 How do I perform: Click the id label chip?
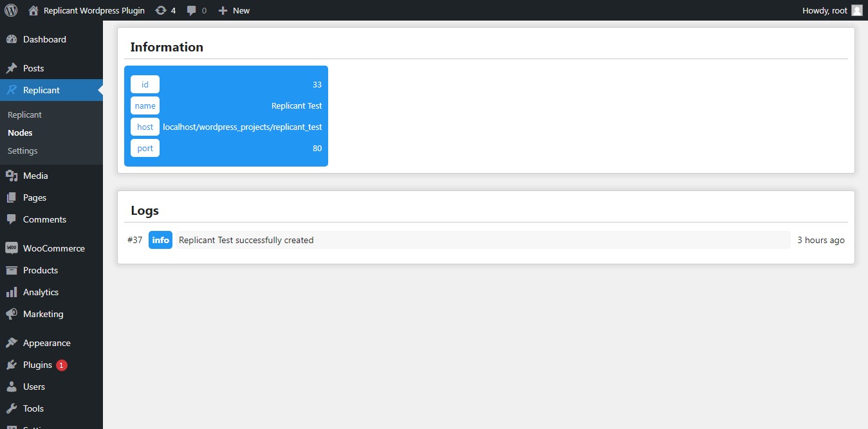[x=145, y=84]
